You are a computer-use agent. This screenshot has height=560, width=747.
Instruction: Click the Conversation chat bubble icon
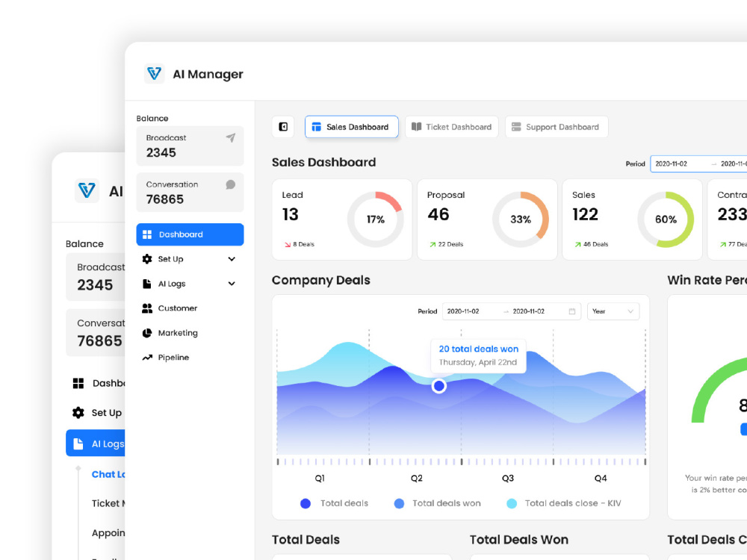pyautogui.click(x=231, y=184)
